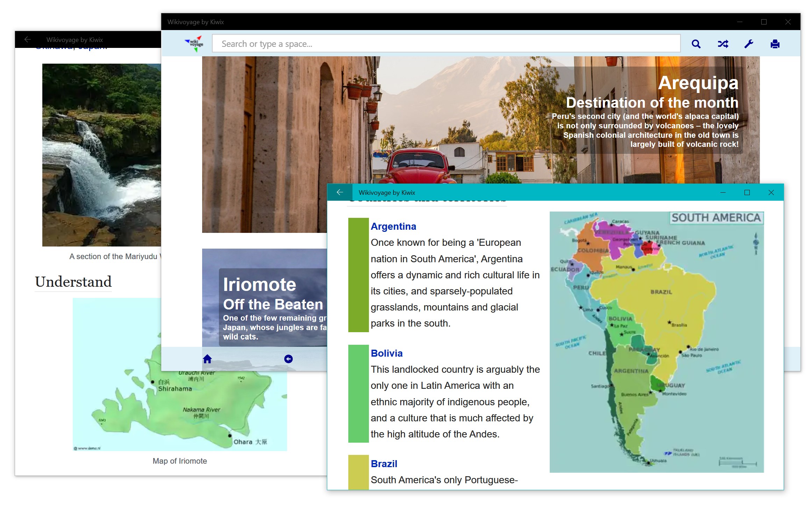Screen dimensions: 812x507
Task: Click Argentina's olive green color swatch
Action: coord(358,274)
